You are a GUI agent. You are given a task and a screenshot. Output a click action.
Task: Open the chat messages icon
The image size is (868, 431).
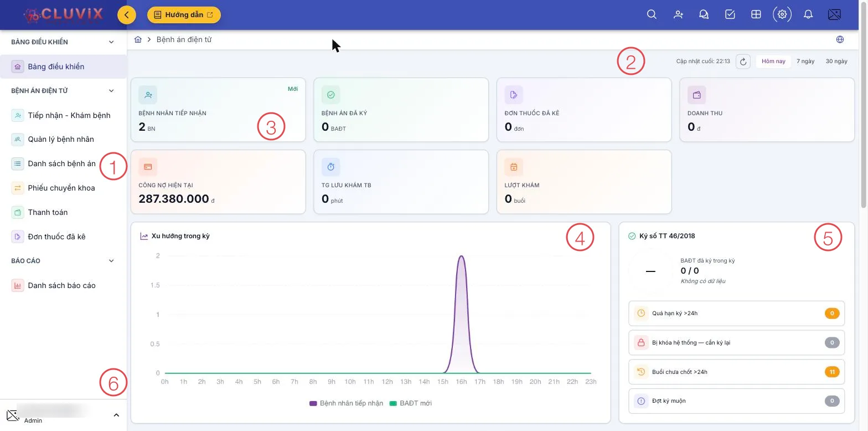coord(704,15)
